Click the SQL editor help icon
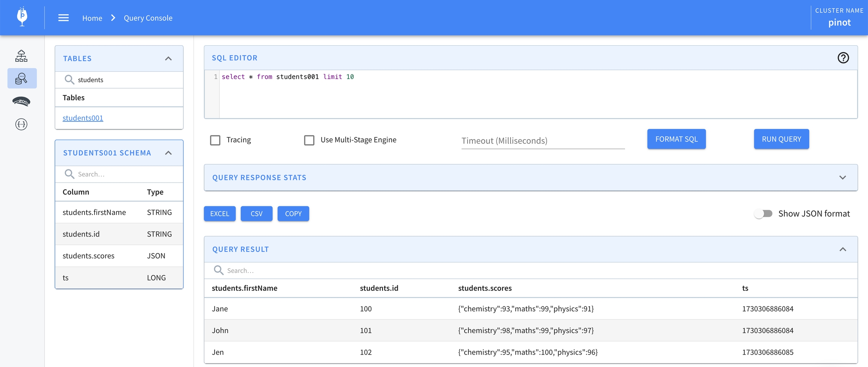 (843, 58)
